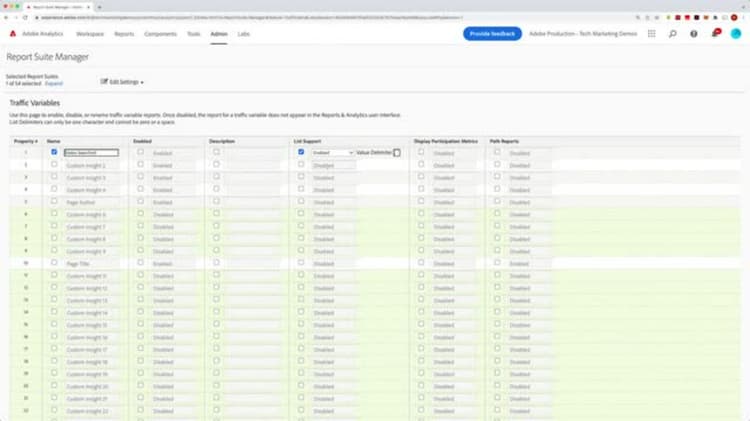Click the Display Participation Metrics column header

click(446, 141)
